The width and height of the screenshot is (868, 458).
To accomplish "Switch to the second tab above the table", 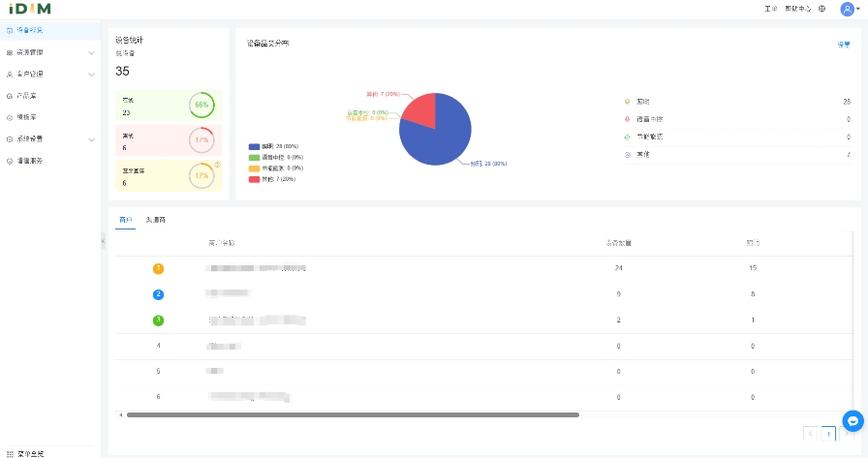I will (x=155, y=221).
